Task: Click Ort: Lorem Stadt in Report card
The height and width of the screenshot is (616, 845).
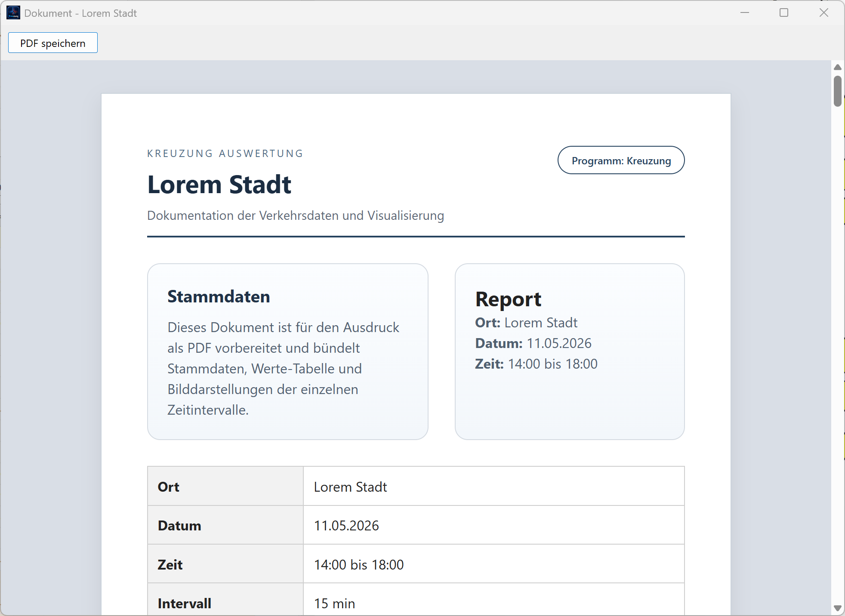Action: tap(526, 323)
